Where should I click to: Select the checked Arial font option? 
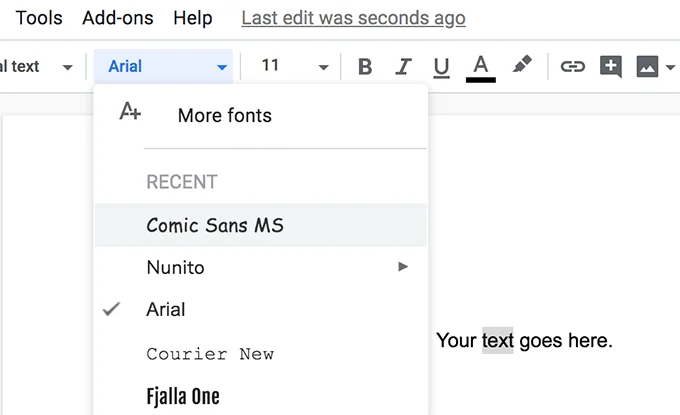tap(166, 309)
